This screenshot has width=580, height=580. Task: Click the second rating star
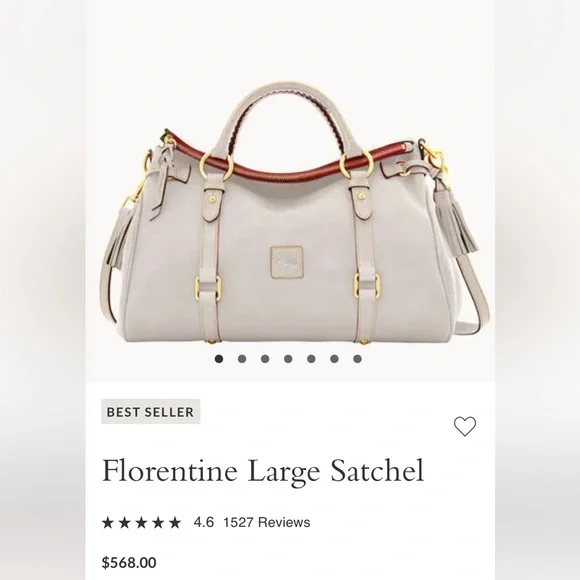point(125,522)
